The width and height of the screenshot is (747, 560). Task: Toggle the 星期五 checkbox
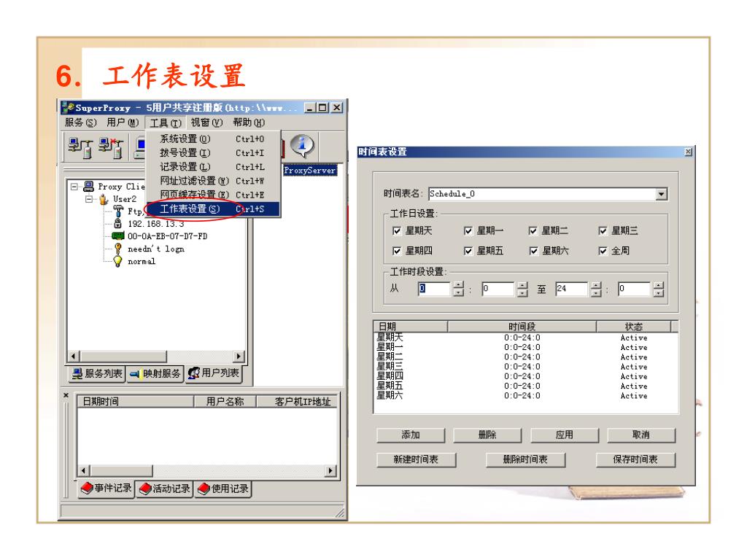tap(468, 251)
